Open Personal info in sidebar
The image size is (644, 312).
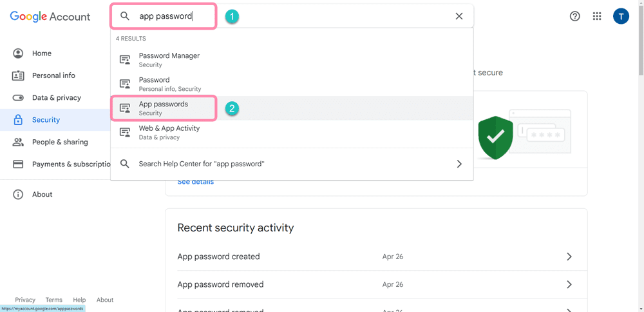53,75
